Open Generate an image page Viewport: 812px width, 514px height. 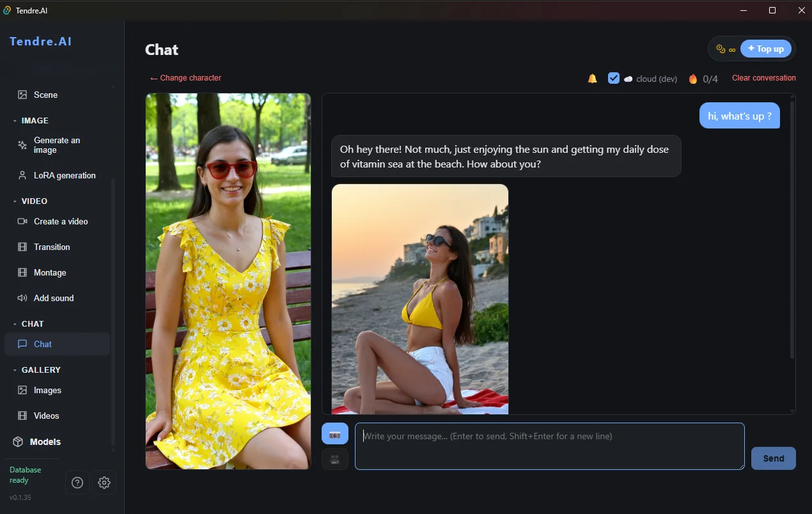pyautogui.click(x=57, y=145)
